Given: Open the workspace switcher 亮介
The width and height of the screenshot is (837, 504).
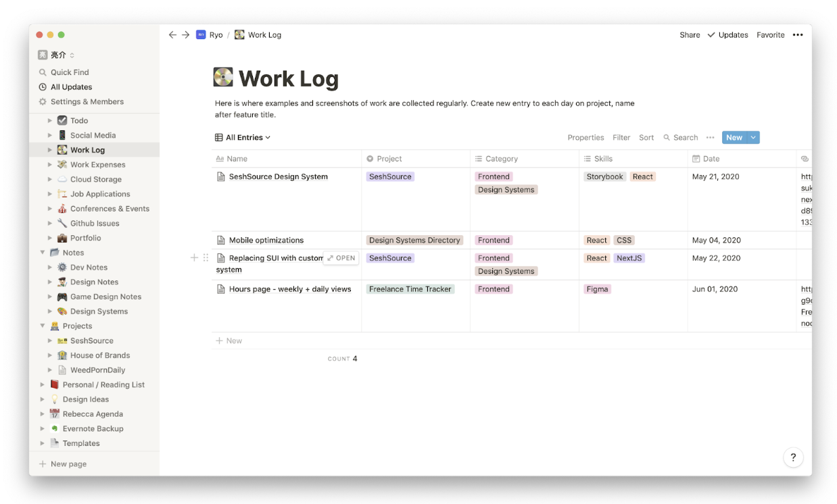Looking at the screenshot, I should (x=56, y=55).
